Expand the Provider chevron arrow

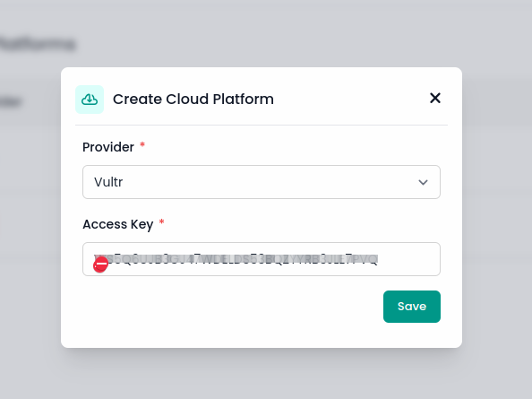423,182
